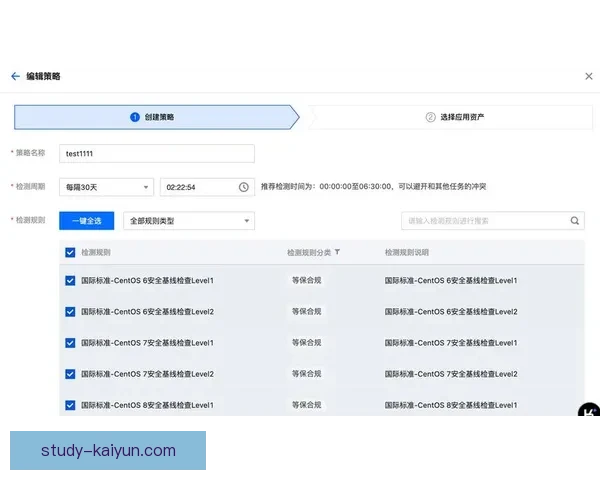Viewport: 600px width, 480px height.
Task: Uncheck CentOS 6 Level1 rule checkbox
Action: click(70, 281)
